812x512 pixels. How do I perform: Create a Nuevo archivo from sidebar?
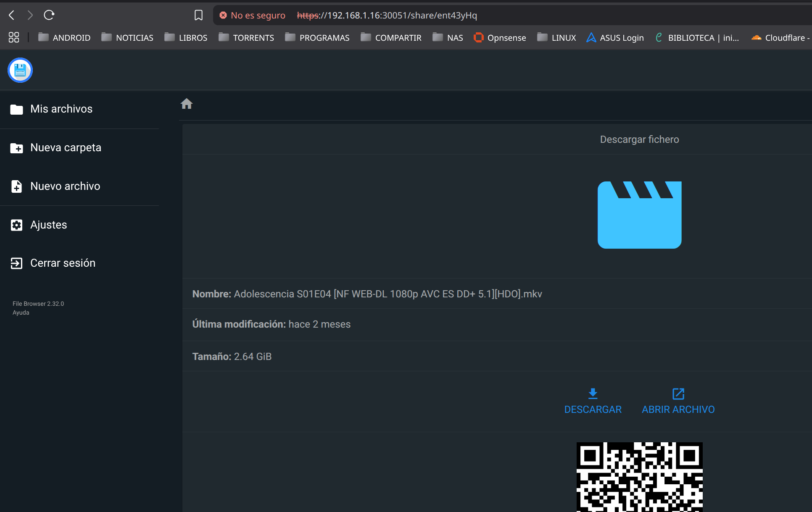point(65,186)
